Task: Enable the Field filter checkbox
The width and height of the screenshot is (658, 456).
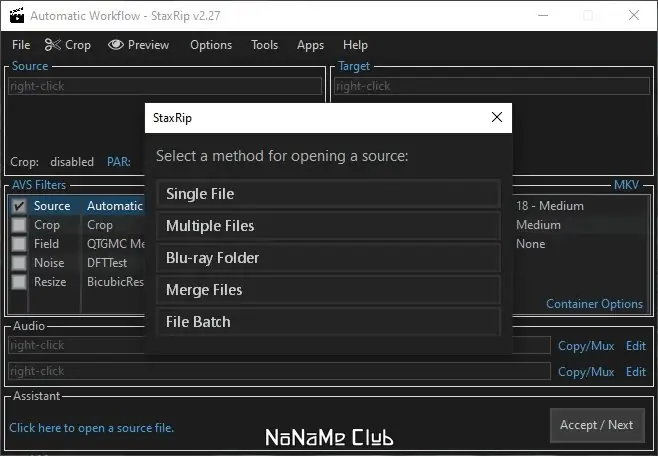Action: 18,244
